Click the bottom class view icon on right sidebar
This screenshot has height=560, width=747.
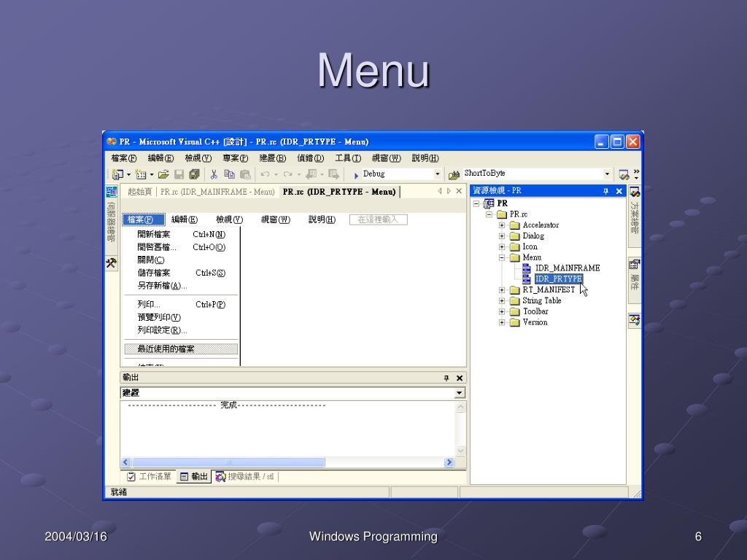point(634,321)
